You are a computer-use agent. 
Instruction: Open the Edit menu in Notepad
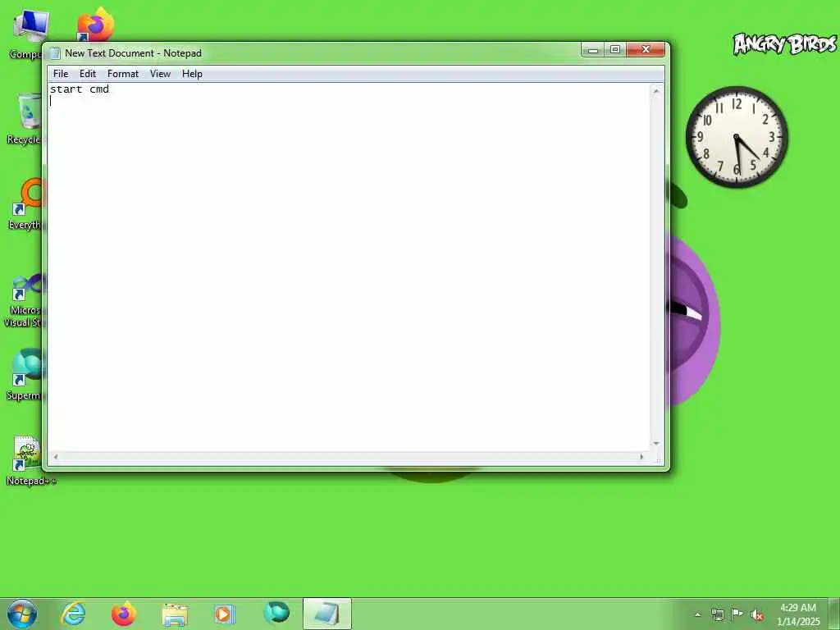pos(87,74)
